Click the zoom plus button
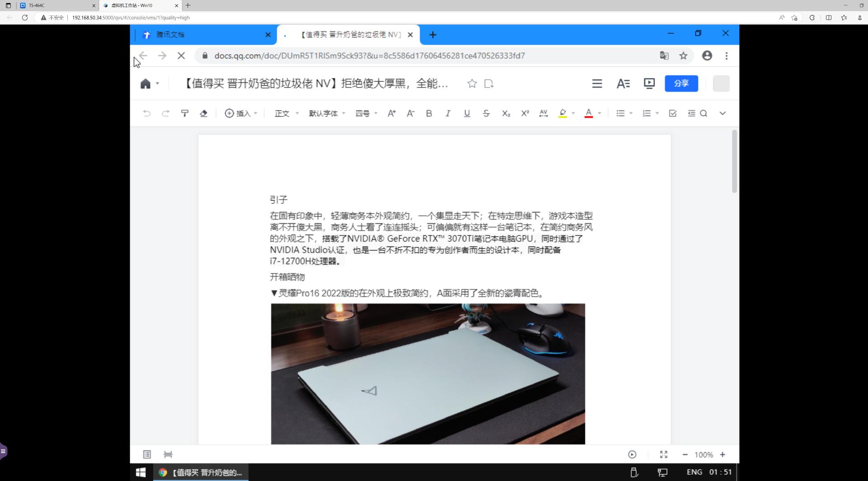 coord(723,455)
